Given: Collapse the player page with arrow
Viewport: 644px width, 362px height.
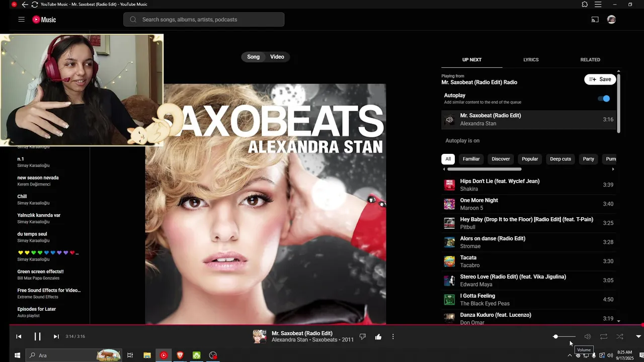Looking at the screenshot, I should [638, 336].
